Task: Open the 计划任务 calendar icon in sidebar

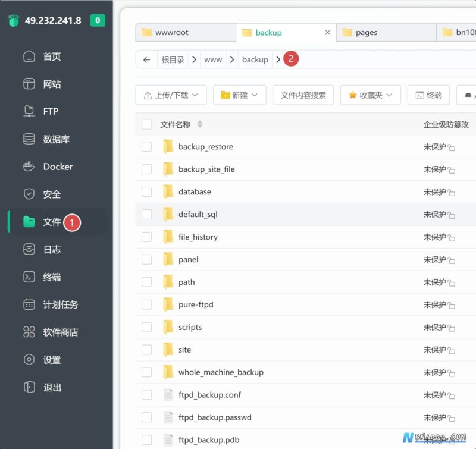Action: point(29,304)
